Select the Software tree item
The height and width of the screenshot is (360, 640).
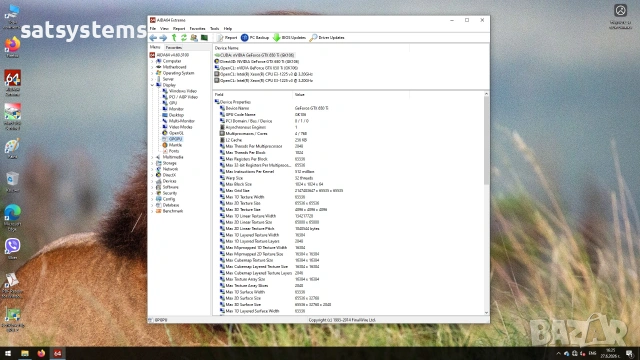[170, 187]
